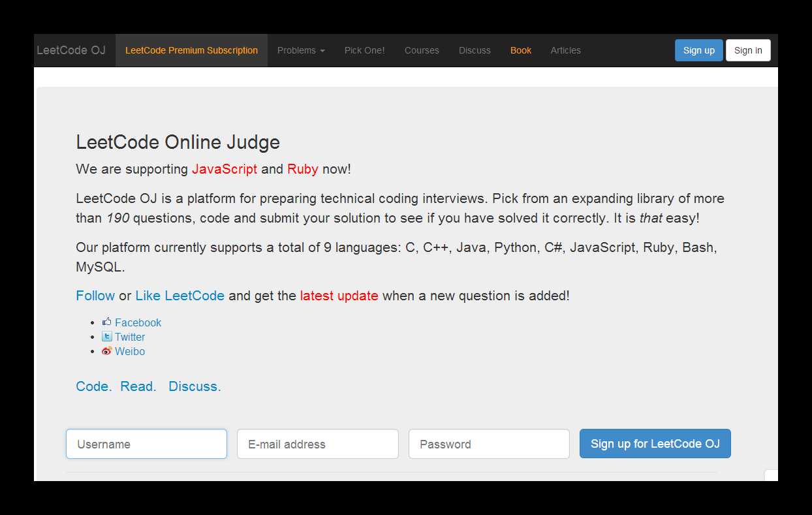Open the Like LeetCode link
812x515 pixels.
click(x=180, y=296)
